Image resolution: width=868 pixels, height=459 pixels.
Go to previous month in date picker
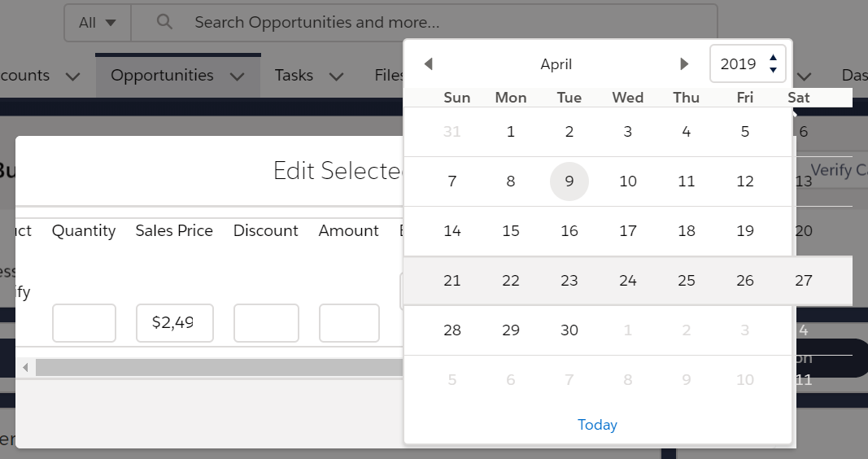(429, 64)
